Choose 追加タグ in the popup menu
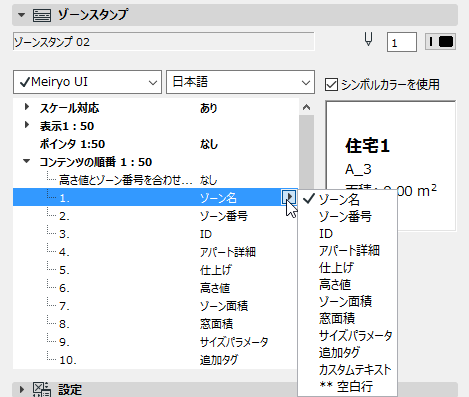469x397 pixels. [347, 353]
